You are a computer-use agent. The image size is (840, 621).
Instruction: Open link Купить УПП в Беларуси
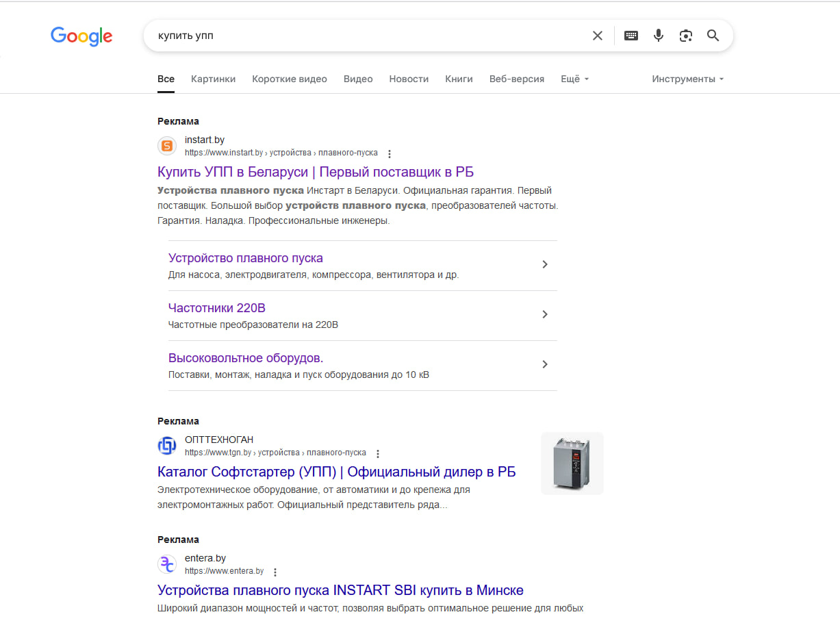tap(316, 171)
